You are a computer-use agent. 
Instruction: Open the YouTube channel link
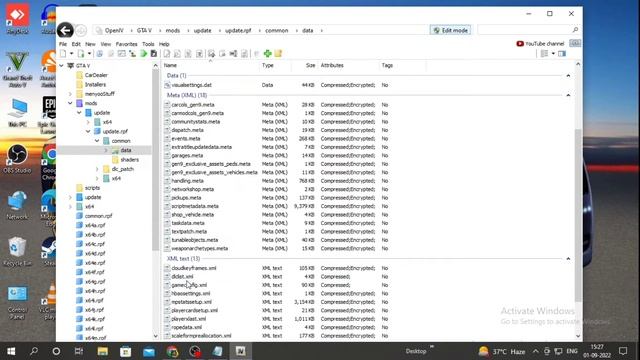click(540, 44)
